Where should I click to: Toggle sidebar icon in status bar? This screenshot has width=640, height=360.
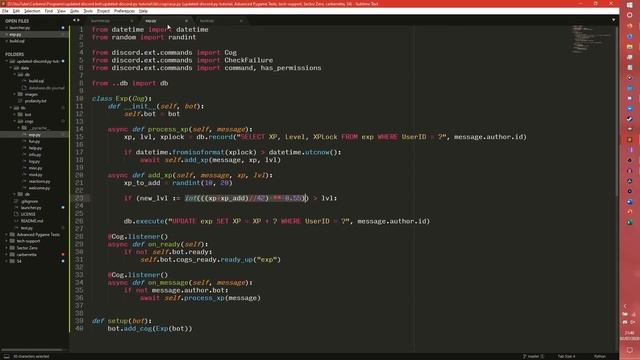pos(7,356)
